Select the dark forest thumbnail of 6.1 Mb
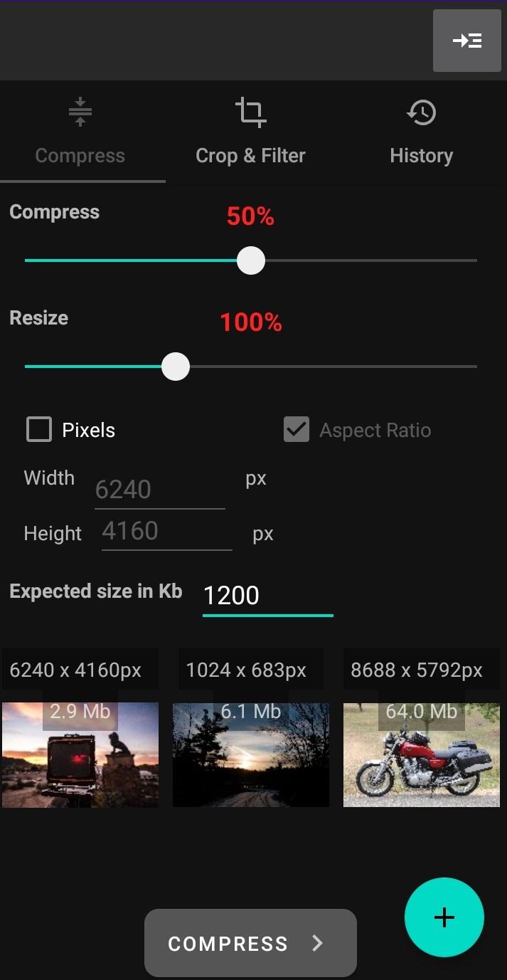This screenshot has width=507, height=980. [251, 754]
